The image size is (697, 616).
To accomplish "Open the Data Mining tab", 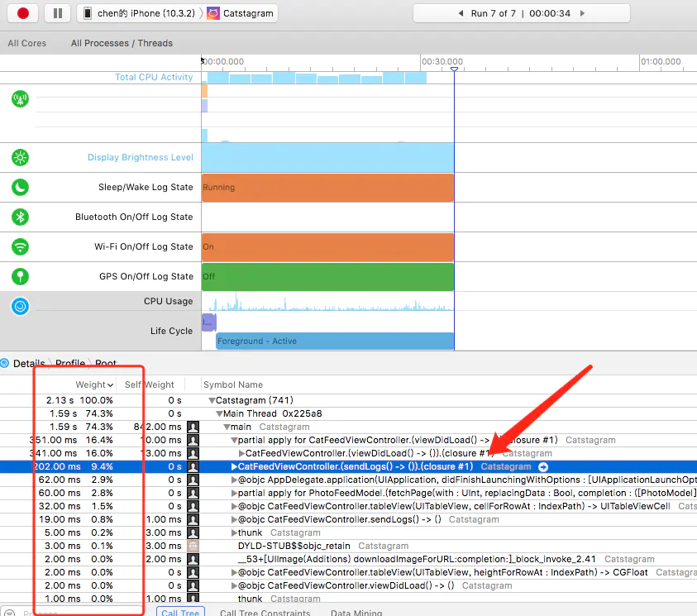I will click(356, 612).
